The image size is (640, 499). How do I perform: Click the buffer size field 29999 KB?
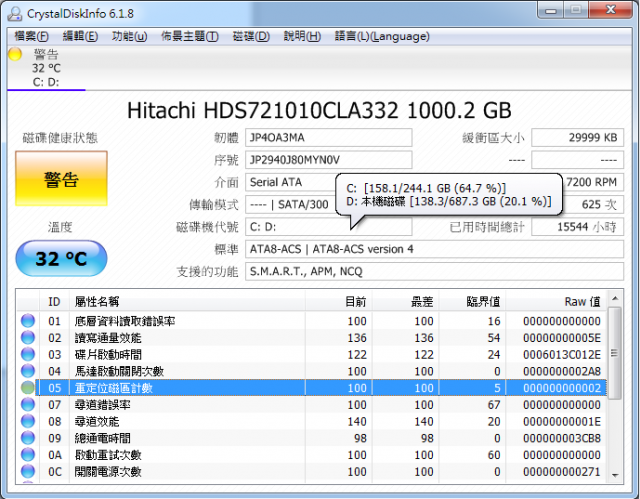point(578,138)
